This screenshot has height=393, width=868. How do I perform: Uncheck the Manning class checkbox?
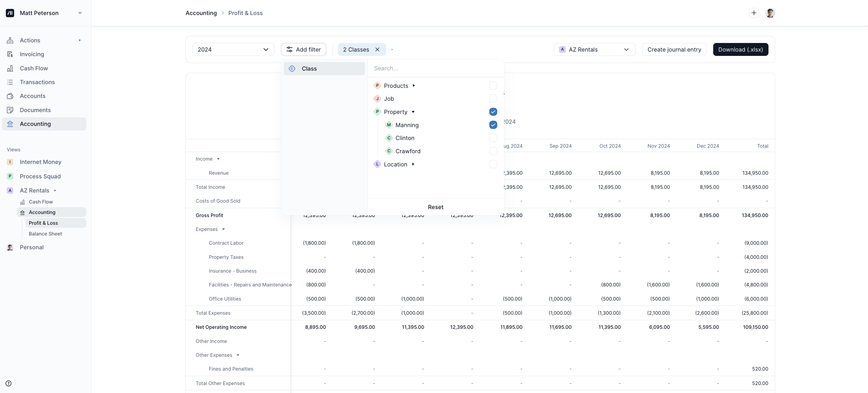493,125
